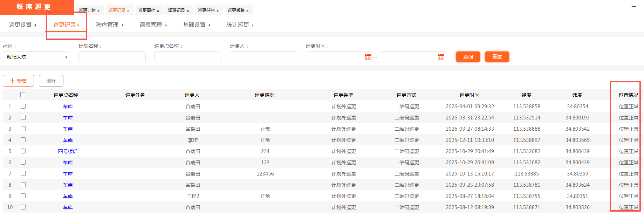
Task: Focus the 巡更点名称 input field
Action: [x=188, y=57]
